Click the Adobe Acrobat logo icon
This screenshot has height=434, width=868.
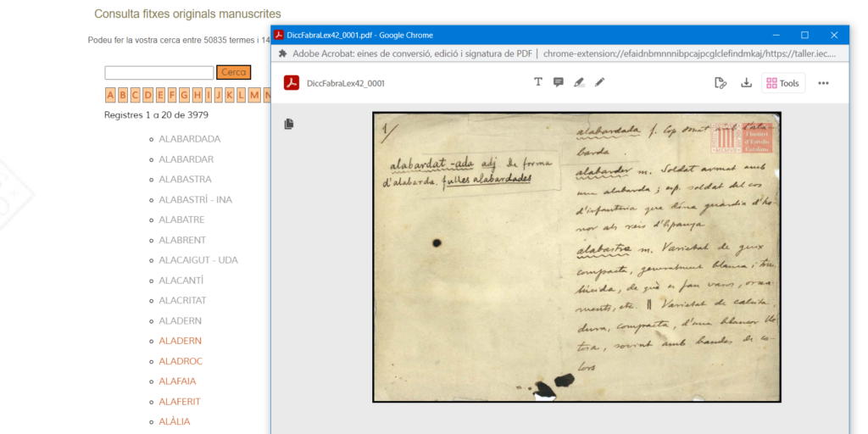tap(292, 83)
